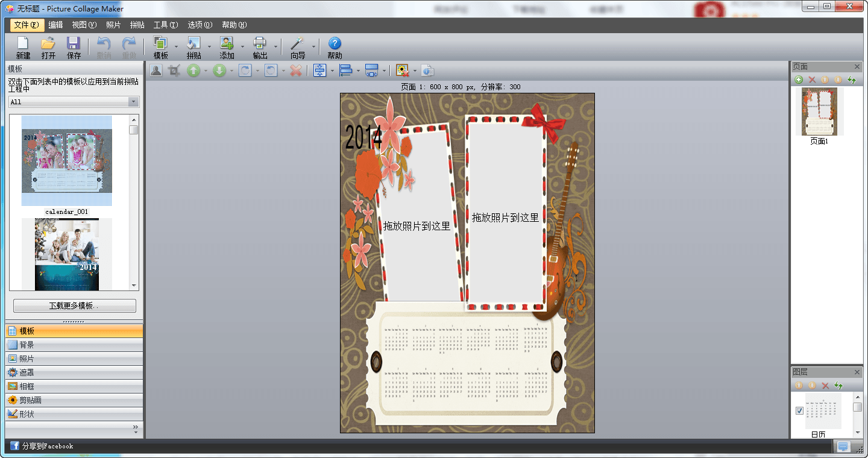Open dropdown arrow beside bring-forward icon

click(206, 71)
